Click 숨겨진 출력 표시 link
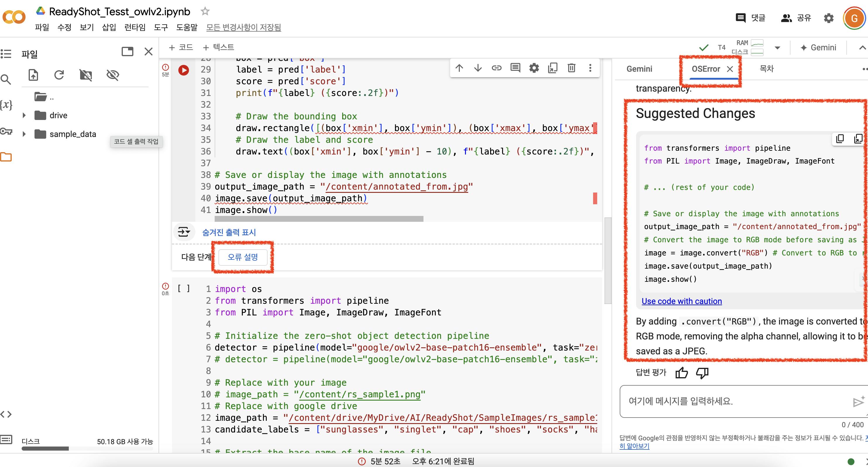The height and width of the screenshot is (467, 868). point(229,232)
